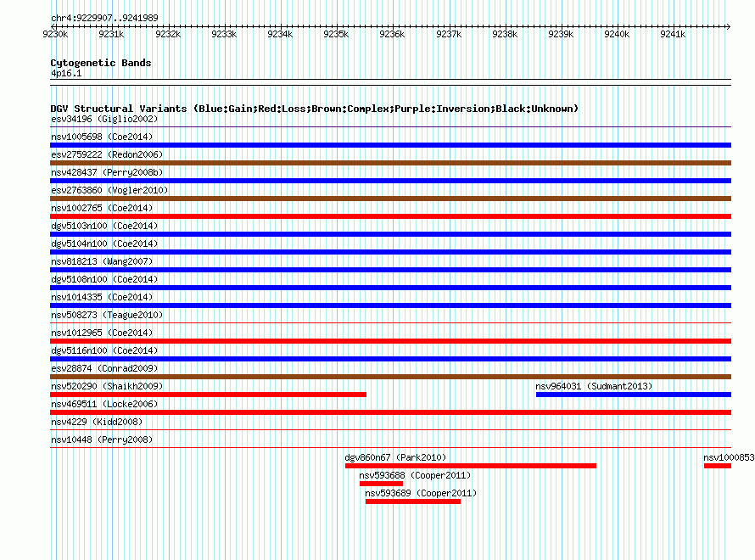Click the 9237k ruler label
Viewport: 755px width, 560px height.
pos(449,34)
